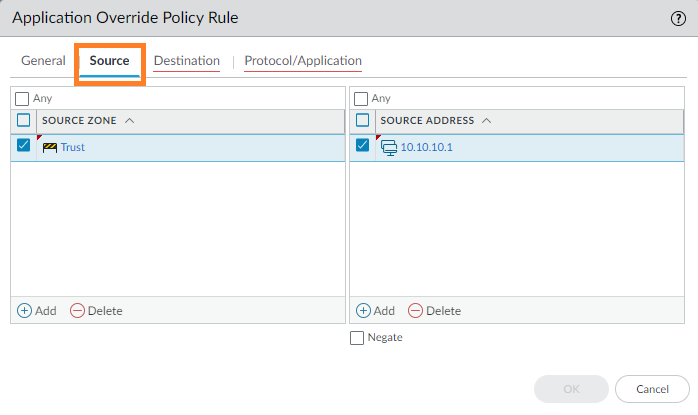Switch to the General tab

coord(43,61)
